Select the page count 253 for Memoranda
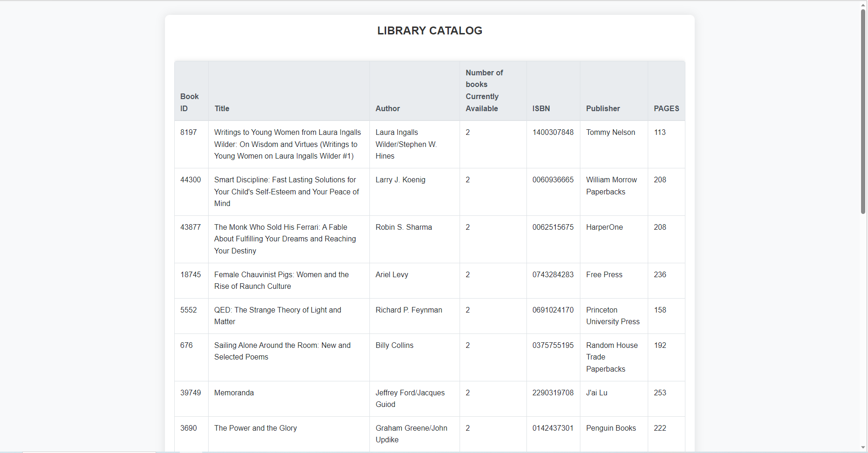The width and height of the screenshot is (868, 453). [659, 393]
